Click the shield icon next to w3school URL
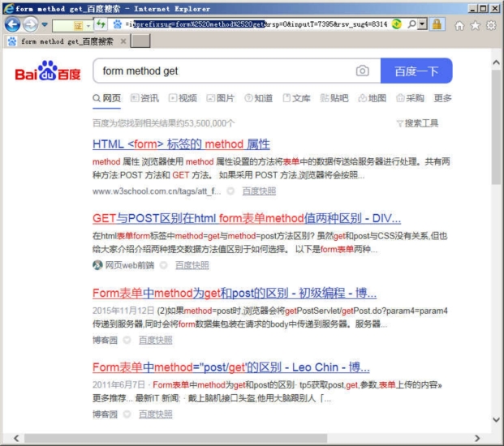This screenshot has height=446, width=504. point(230,191)
